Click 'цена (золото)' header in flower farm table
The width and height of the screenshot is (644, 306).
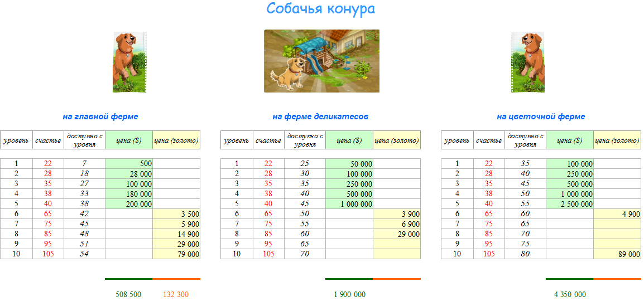click(x=617, y=140)
